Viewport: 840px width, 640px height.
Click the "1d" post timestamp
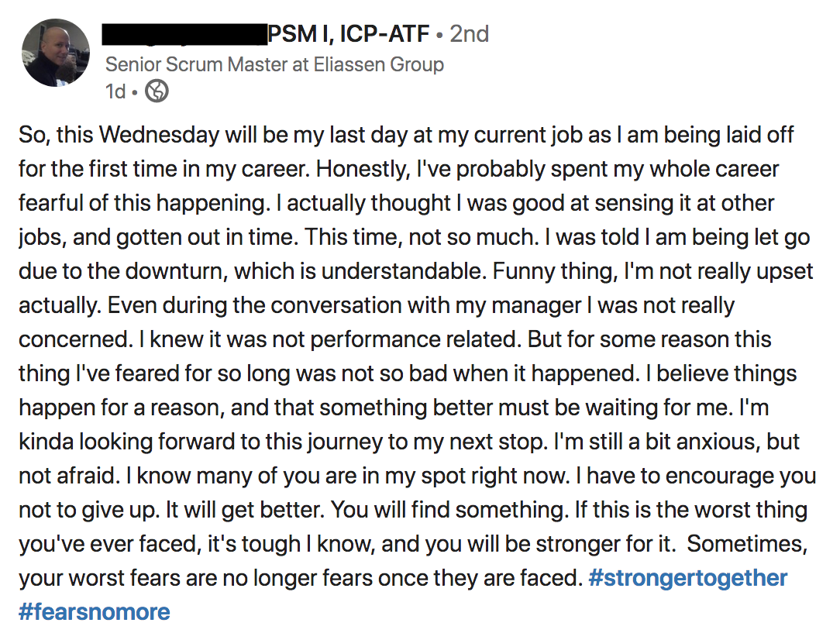(x=115, y=91)
